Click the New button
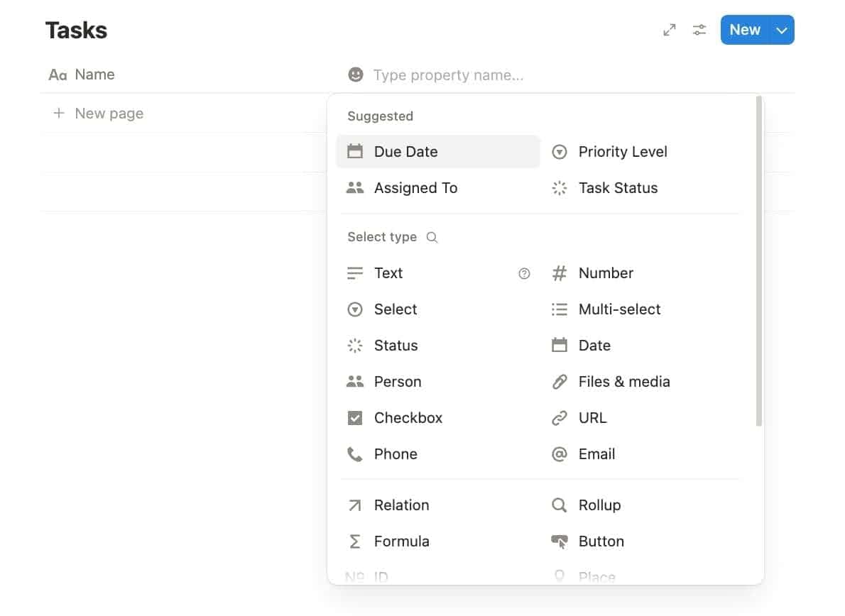The height and width of the screenshot is (616, 845). tap(744, 30)
